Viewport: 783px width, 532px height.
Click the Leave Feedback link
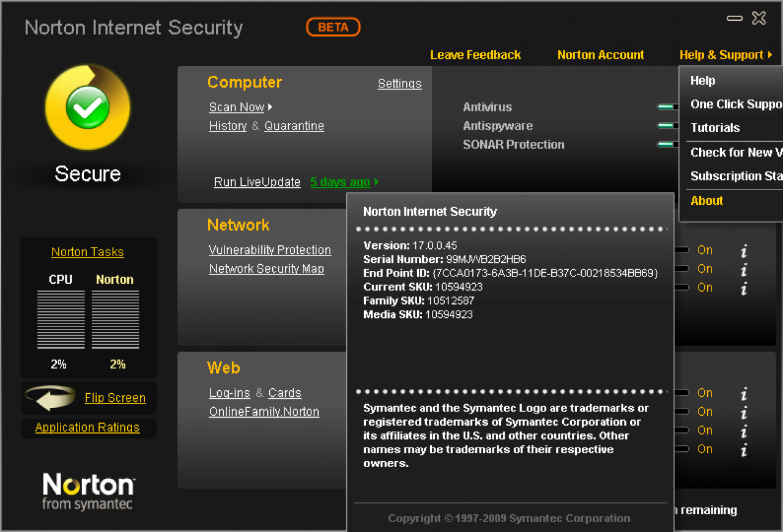(475, 55)
